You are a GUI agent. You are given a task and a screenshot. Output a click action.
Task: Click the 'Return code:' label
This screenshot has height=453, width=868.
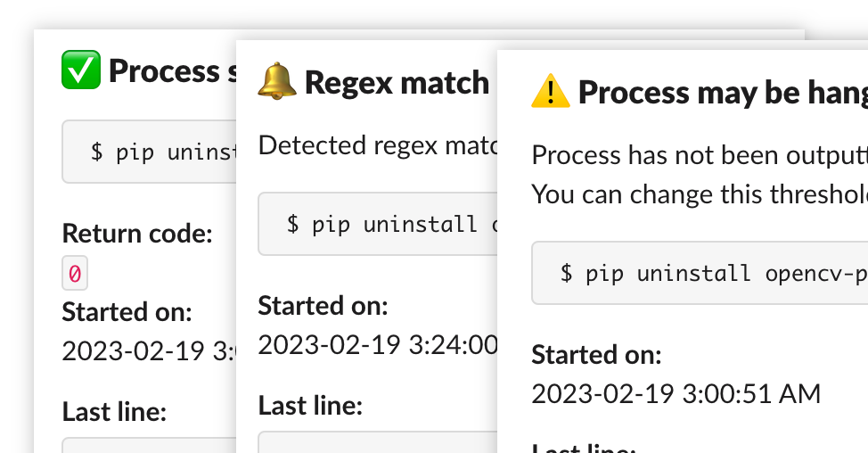pyautogui.click(x=137, y=233)
